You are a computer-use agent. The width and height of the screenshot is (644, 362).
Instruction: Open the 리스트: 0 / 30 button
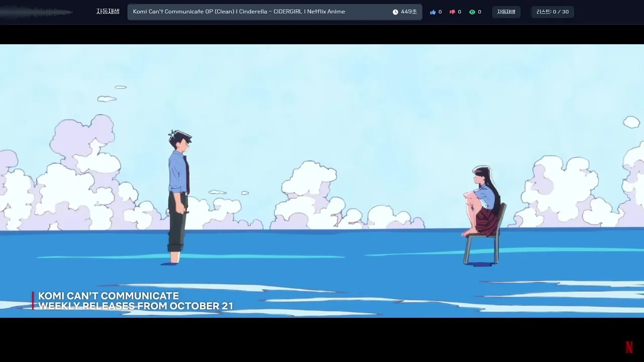pyautogui.click(x=552, y=12)
